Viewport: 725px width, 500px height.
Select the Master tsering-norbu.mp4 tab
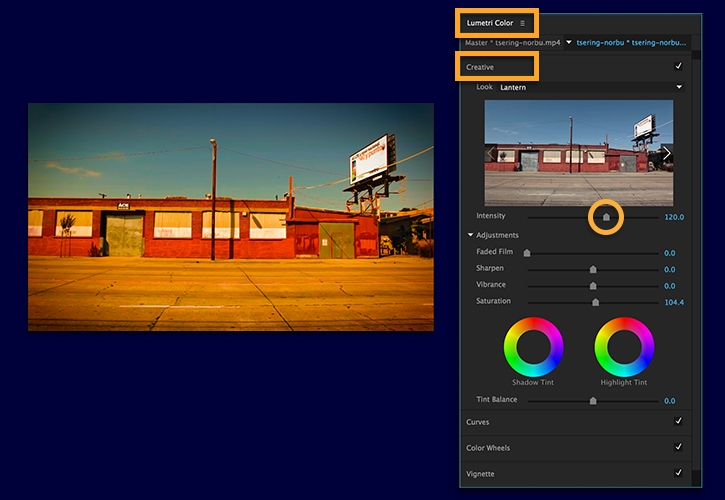pyautogui.click(x=511, y=43)
